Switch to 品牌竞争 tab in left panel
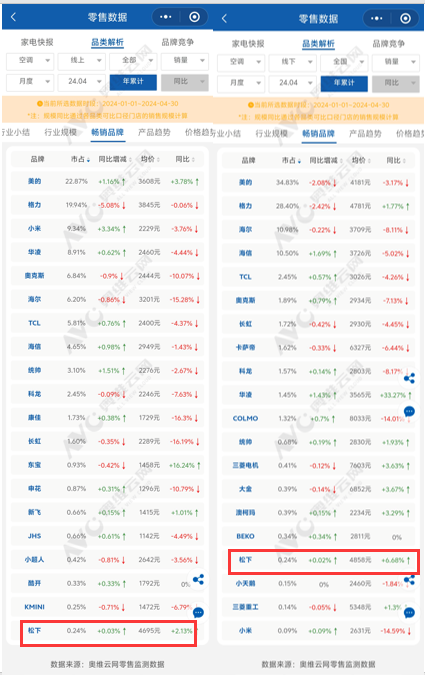425x675 pixels. point(177,42)
